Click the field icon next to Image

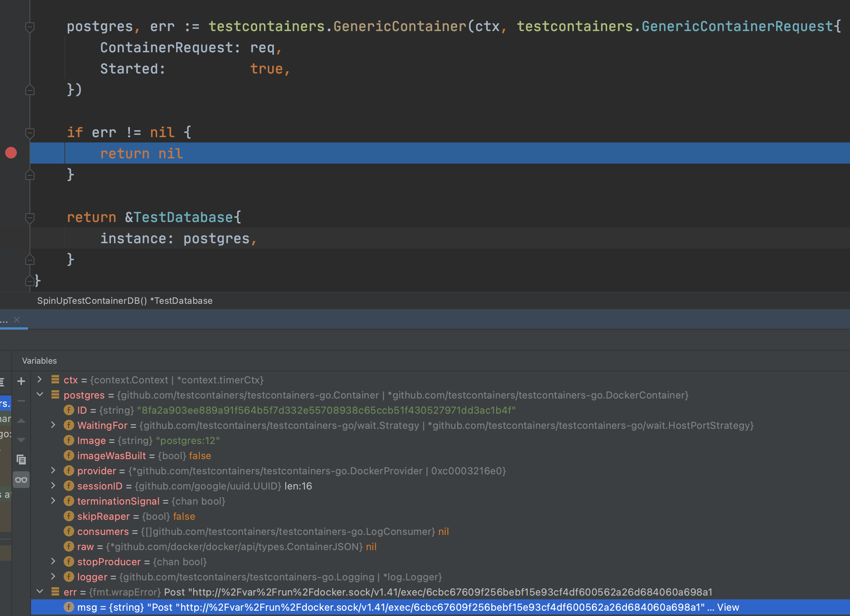69,440
